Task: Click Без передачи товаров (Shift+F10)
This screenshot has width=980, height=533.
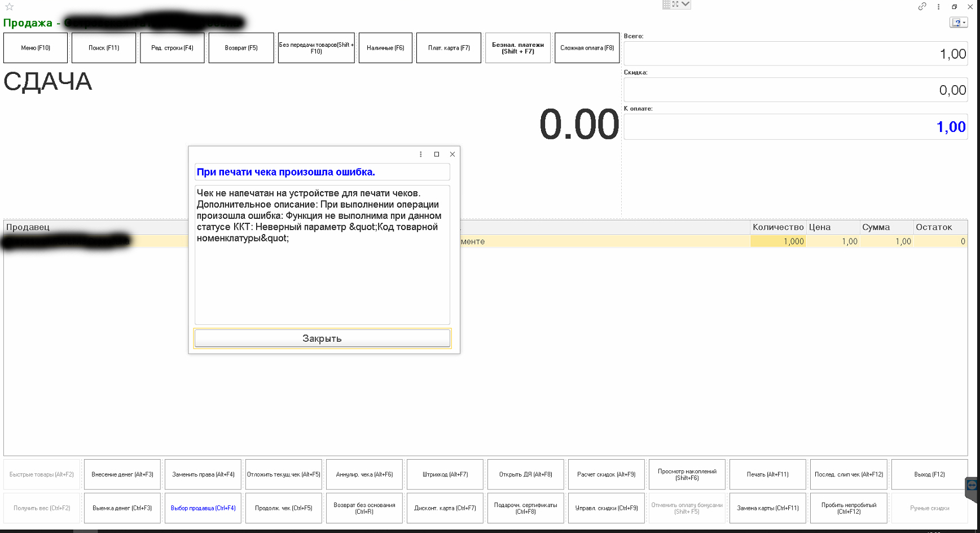Action: pos(316,48)
